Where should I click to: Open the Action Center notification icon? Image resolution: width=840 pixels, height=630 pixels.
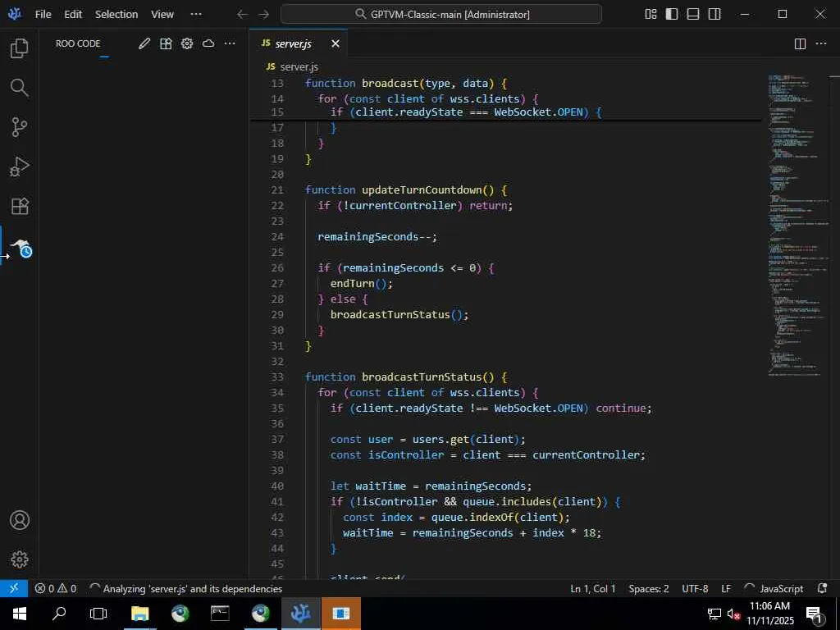(x=814, y=614)
